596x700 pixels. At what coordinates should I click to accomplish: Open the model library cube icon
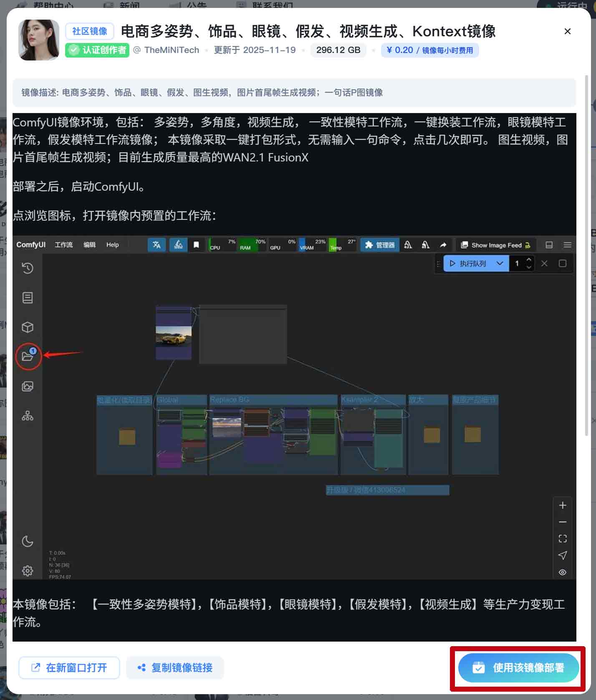coord(28,327)
